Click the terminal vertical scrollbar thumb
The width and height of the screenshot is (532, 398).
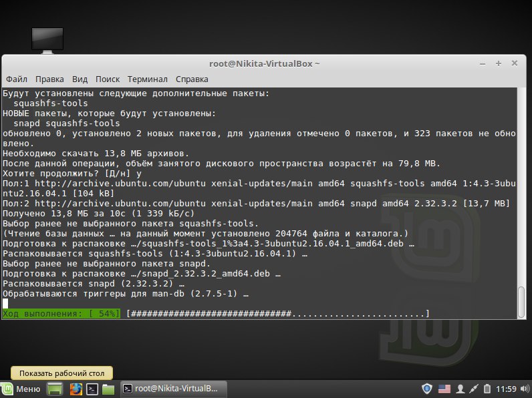coord(521,302)
